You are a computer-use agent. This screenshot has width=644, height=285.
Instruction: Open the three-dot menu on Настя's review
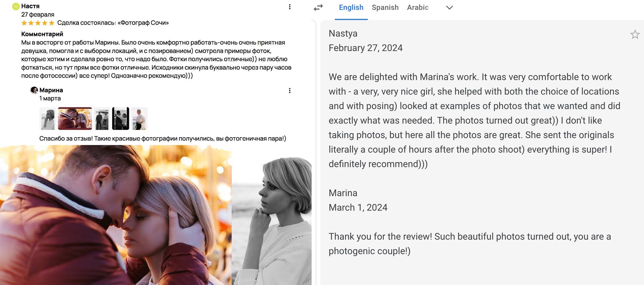[x=290, y=7]
